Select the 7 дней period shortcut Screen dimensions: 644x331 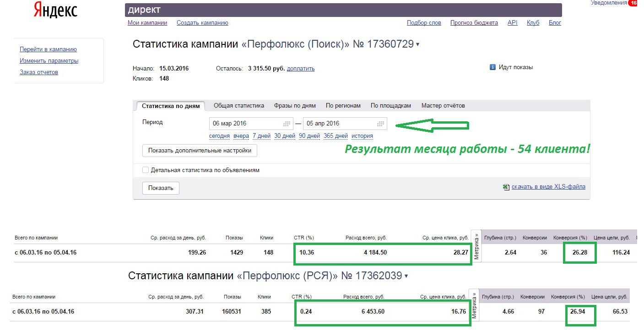261,136
